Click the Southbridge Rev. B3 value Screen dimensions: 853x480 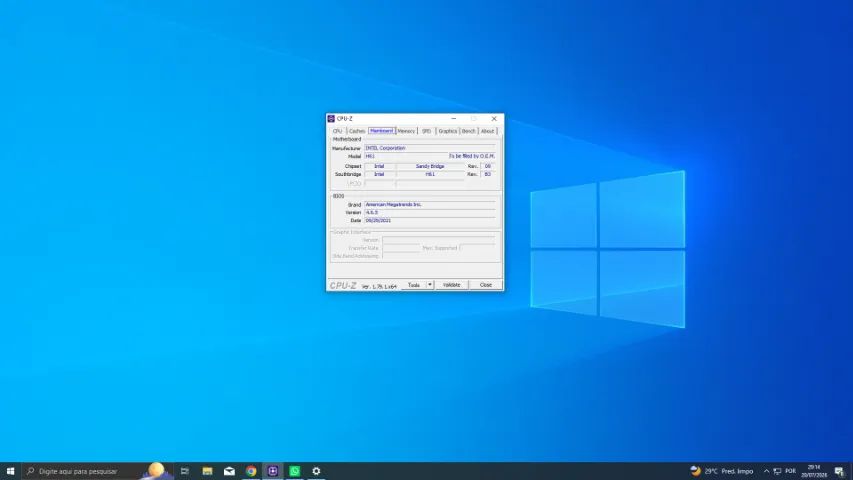pyautogui.click(x=488, y=174)
